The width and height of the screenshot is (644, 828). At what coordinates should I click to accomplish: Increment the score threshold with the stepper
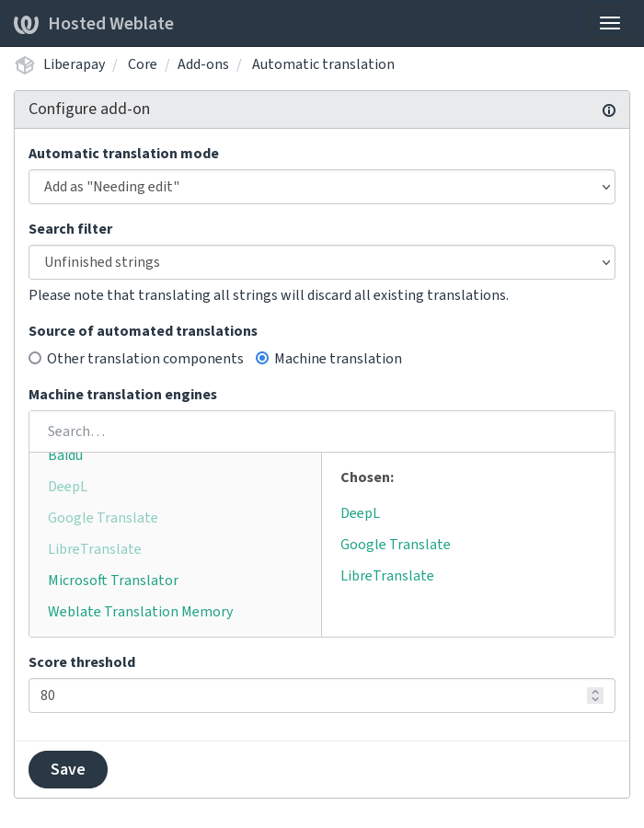pyautogui.click(x=595, y=691)
